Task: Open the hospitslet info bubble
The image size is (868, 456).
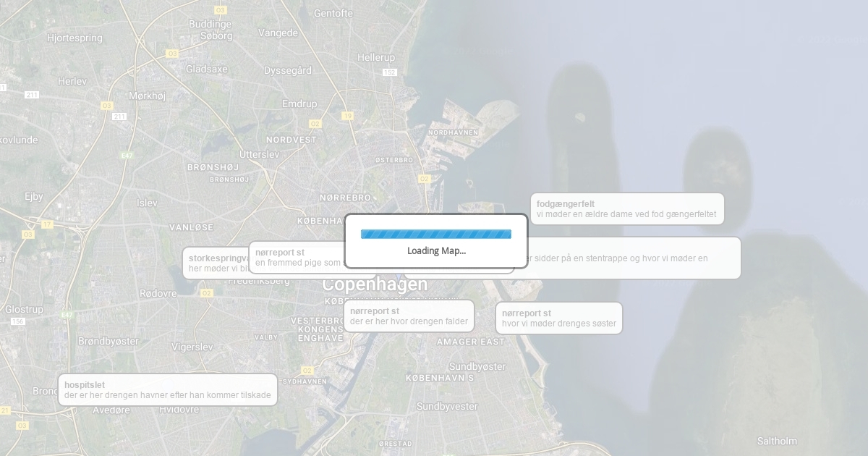Action: click(x=167, y=390)
